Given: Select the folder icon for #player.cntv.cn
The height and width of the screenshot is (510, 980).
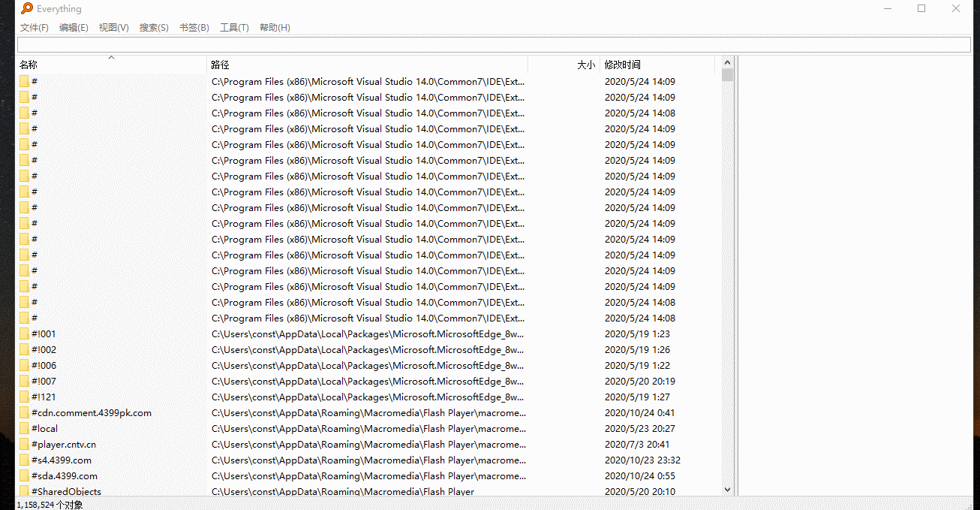Looking at the screenshot, I should (x=24, y=445).
